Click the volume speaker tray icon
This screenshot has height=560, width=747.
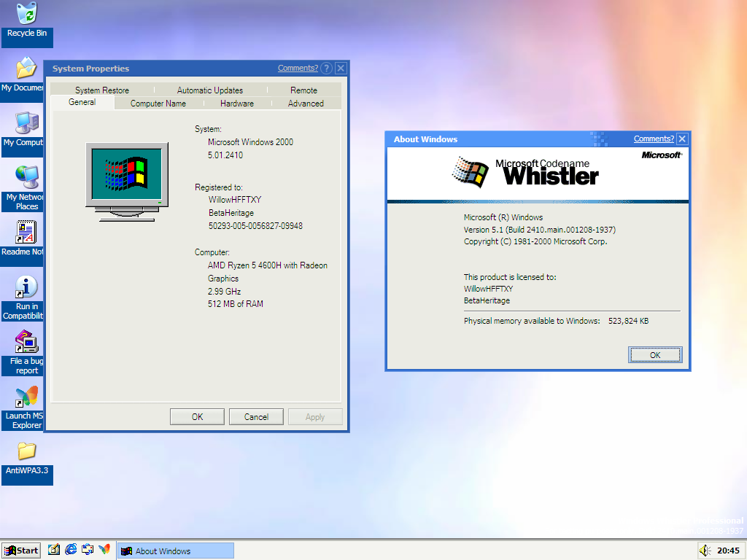(x=705, y=551)
